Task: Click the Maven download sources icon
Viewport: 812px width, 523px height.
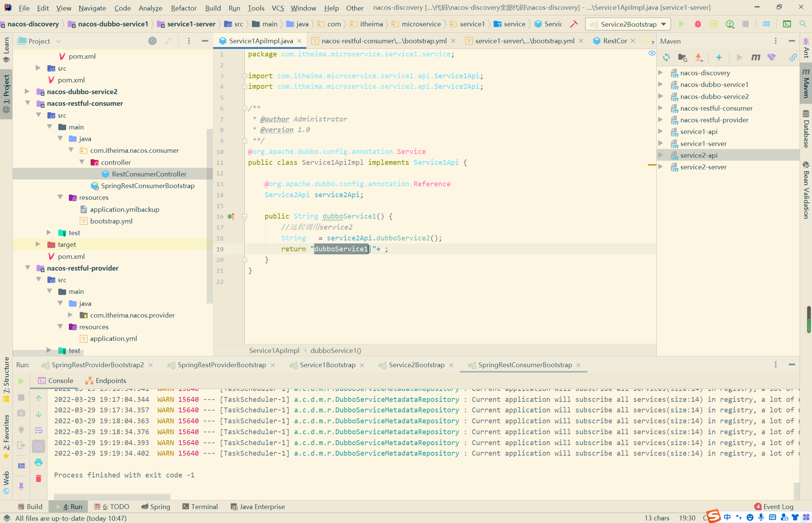Action: (698, 57)
